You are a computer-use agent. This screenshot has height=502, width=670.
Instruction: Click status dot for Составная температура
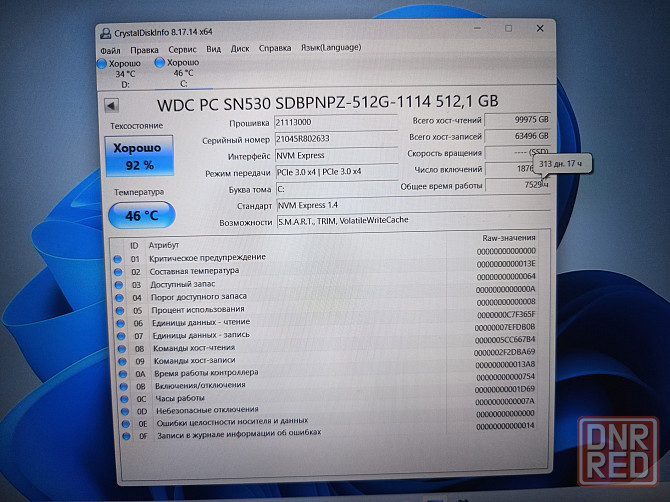pos(118,272)
